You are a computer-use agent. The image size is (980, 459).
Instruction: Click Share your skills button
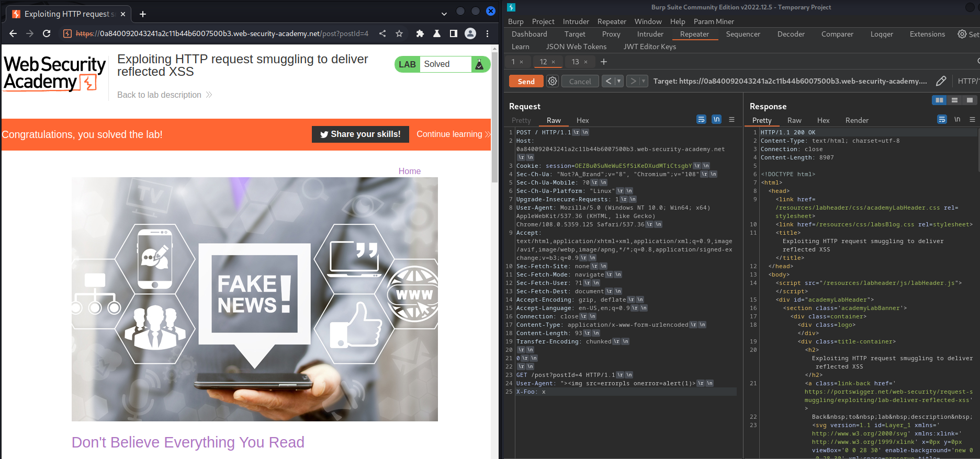(361, 134)
